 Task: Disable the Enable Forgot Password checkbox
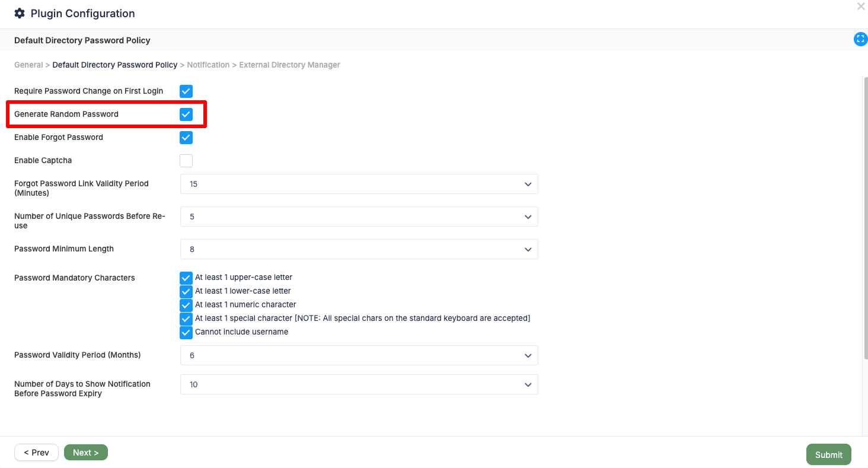point(186,138)
